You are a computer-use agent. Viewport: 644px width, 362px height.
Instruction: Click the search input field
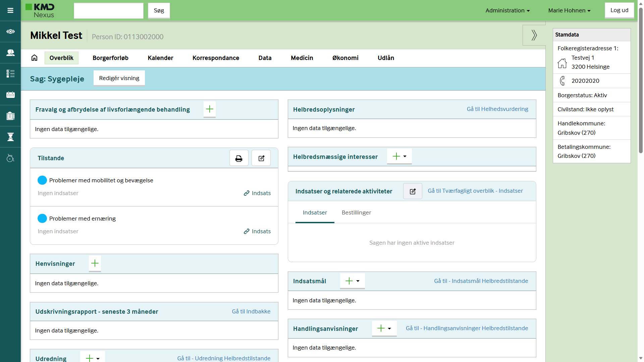109,11
